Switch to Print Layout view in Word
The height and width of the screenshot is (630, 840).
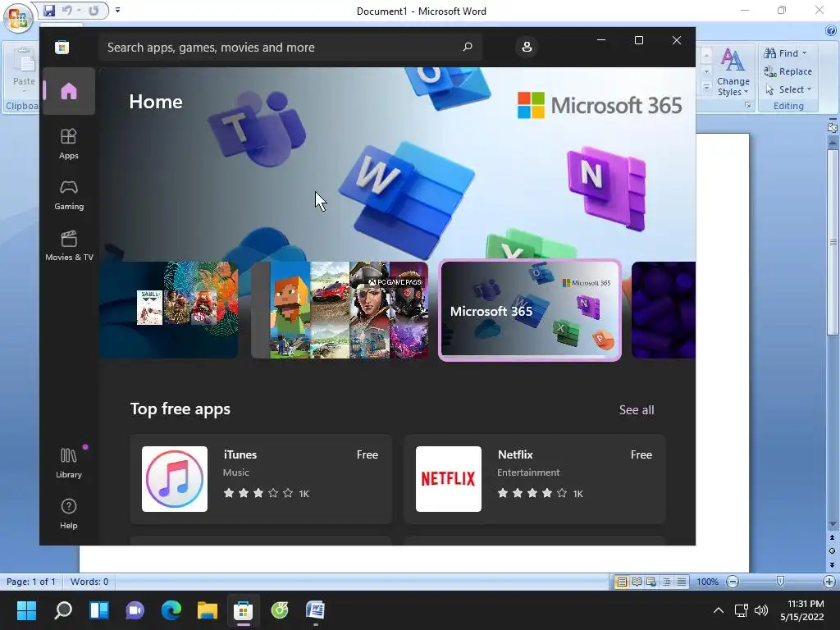(x=622, y=582)
